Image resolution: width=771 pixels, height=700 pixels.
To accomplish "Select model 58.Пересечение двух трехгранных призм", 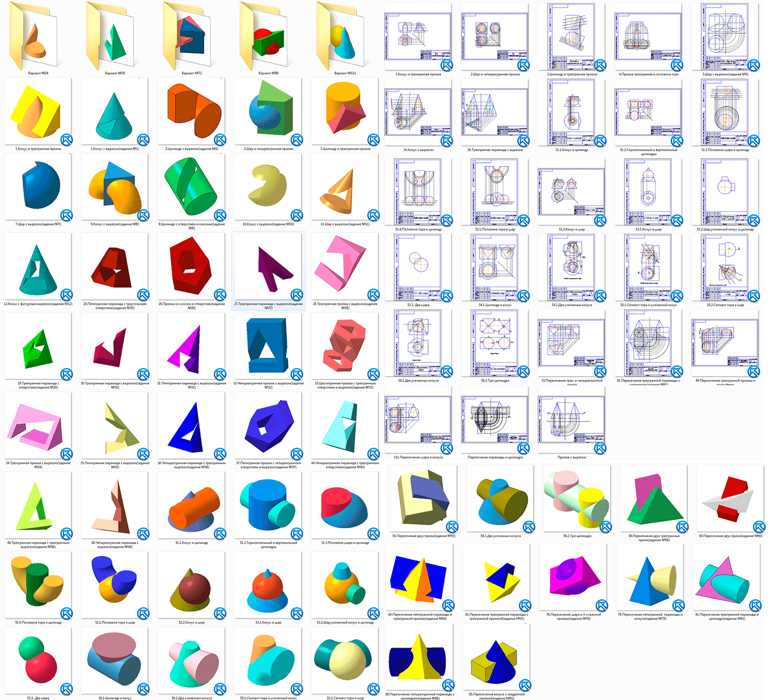I will [x=654, y=499].
